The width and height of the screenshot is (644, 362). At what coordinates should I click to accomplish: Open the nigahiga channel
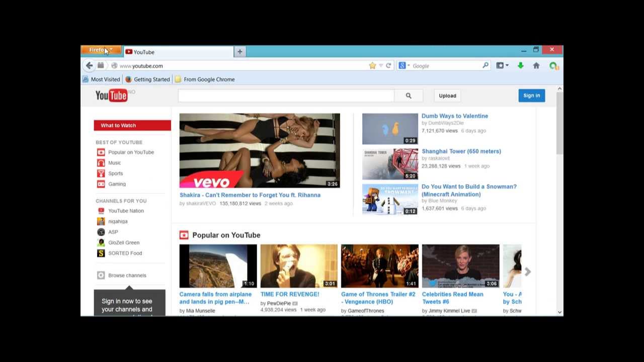118,221
